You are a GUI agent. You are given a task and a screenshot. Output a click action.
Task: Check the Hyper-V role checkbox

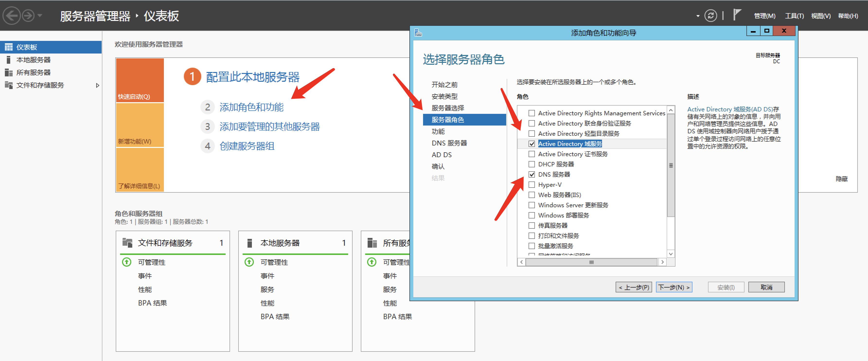[532, 185]
